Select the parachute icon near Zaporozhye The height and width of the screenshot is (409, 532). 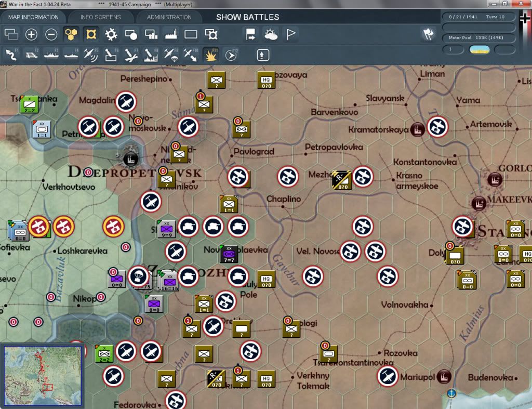click(138, 276)
